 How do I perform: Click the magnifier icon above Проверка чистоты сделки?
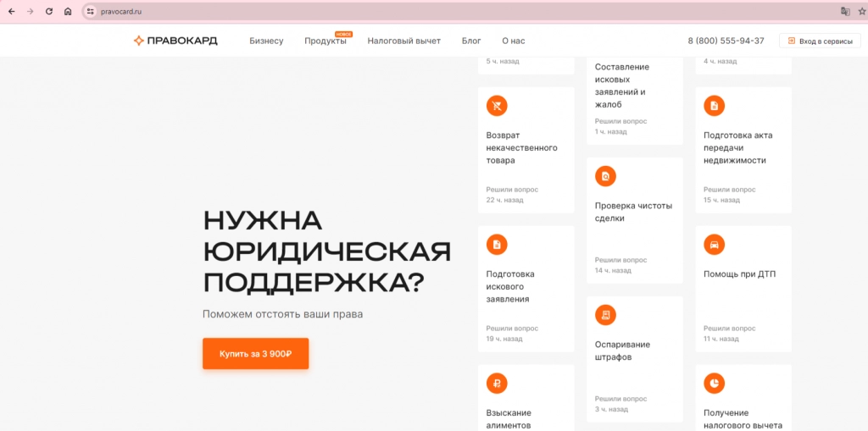click(605, 176)
